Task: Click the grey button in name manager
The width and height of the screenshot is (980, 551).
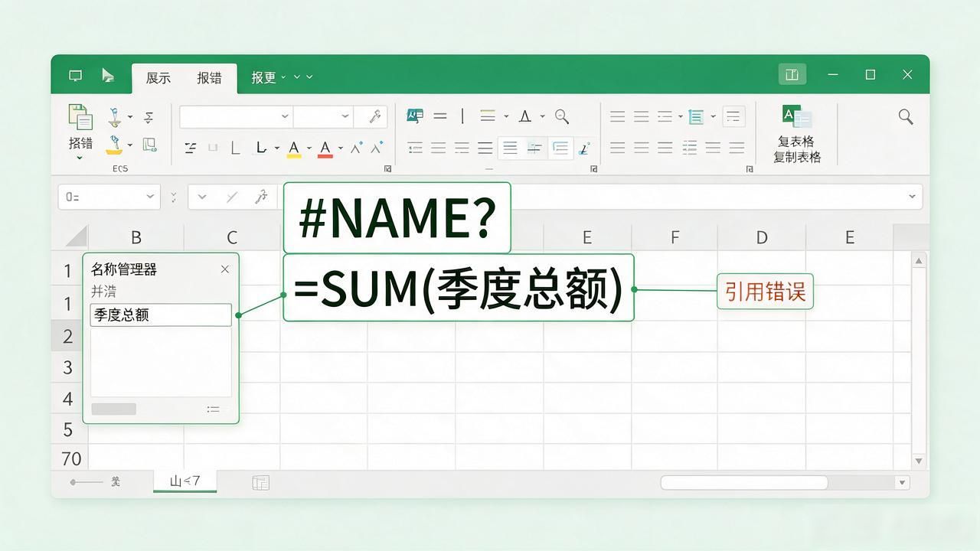Action: [113, 409]
